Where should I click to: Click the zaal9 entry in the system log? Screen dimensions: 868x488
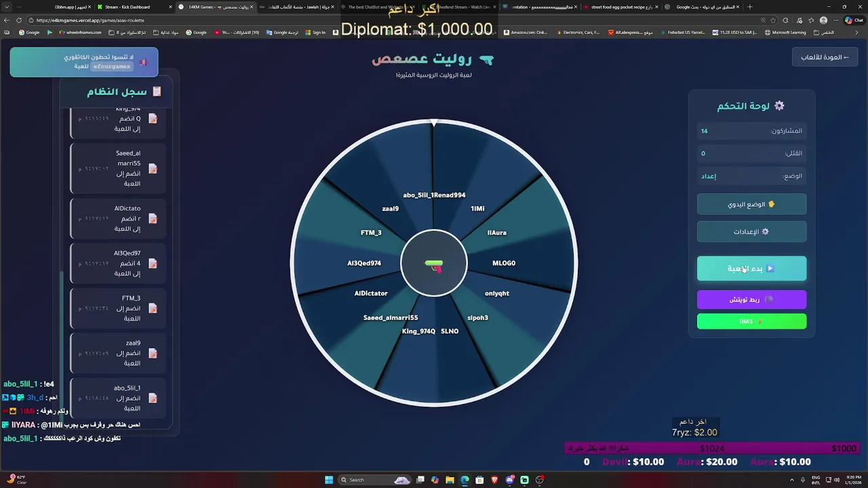point(118,353)
